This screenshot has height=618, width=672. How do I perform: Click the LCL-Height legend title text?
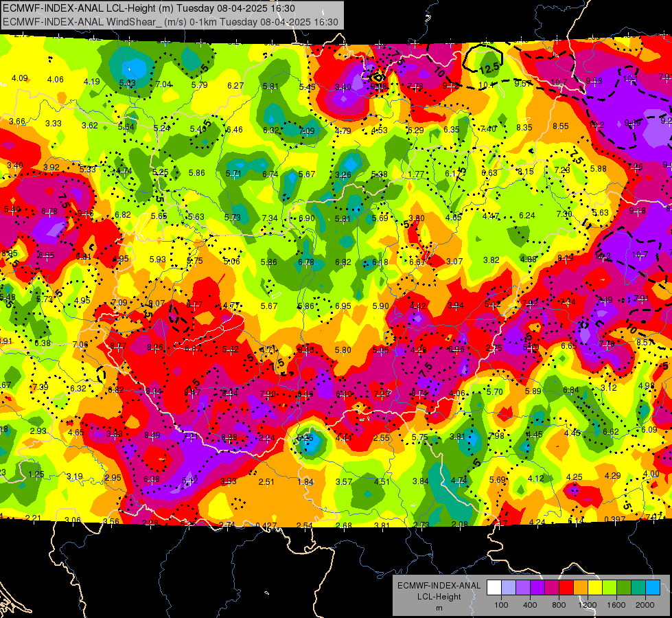pos(439,597)
